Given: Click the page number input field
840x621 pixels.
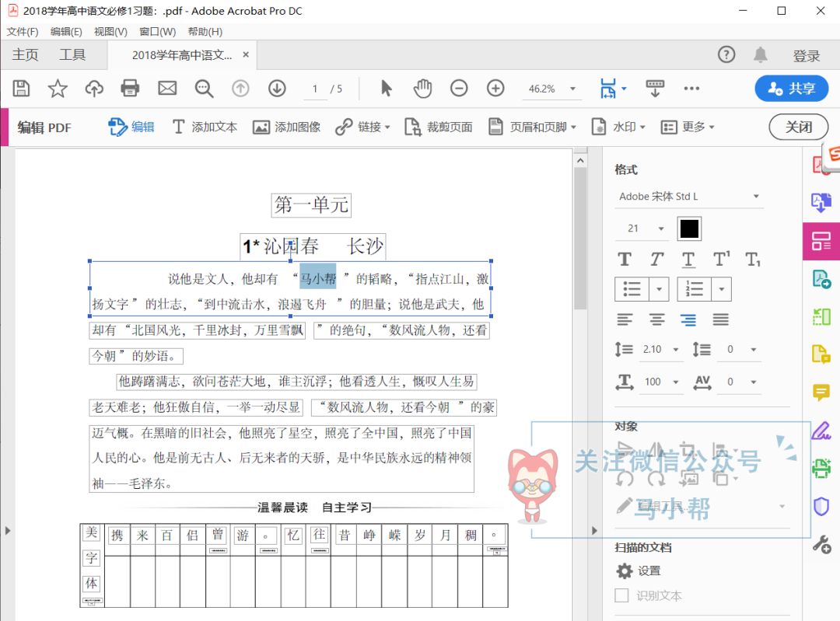Looking at the screenshot, I should click(x=315, y=89).
